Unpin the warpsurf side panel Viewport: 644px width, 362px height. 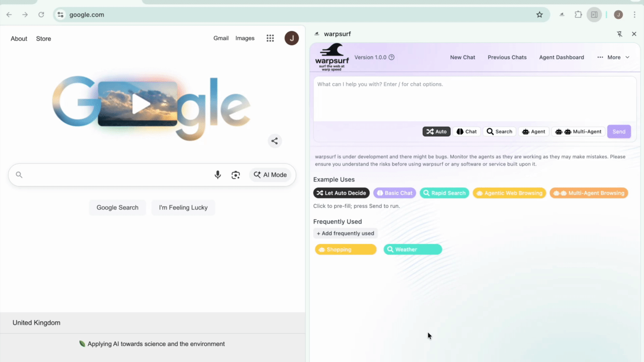point(619,34)
